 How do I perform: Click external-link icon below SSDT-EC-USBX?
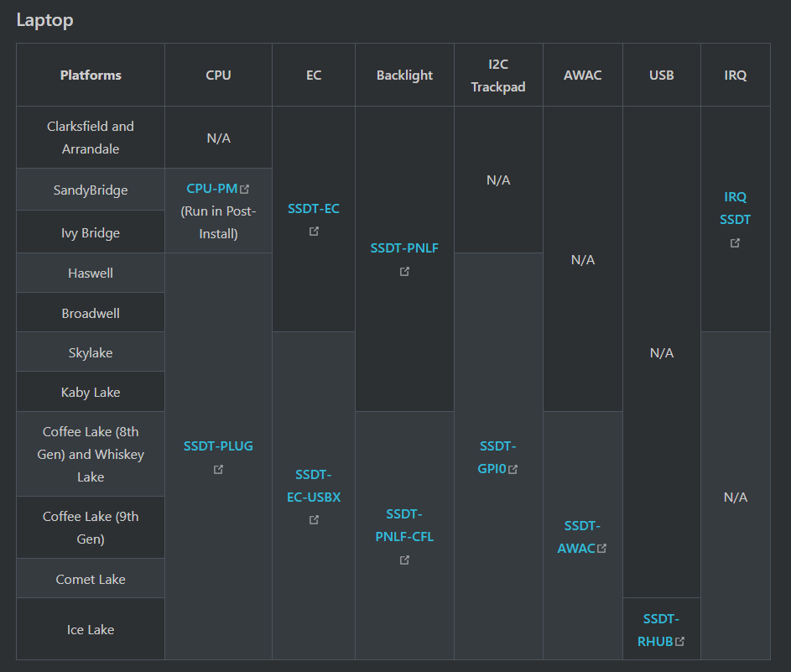314,520
